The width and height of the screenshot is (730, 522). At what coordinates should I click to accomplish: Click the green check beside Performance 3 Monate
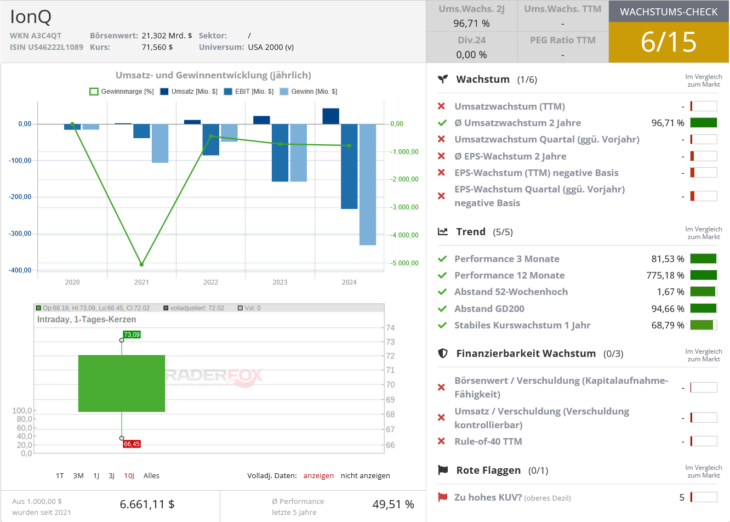[x=442, y=259]
